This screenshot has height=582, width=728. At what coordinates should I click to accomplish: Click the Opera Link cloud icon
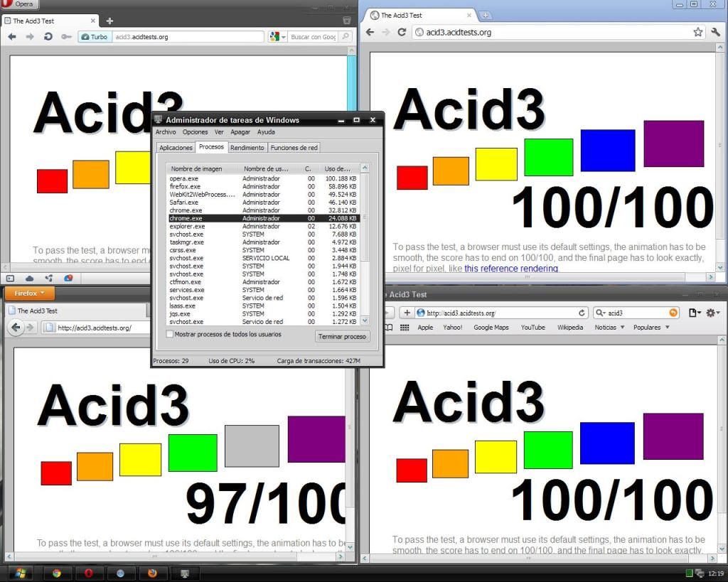[30, 279]
